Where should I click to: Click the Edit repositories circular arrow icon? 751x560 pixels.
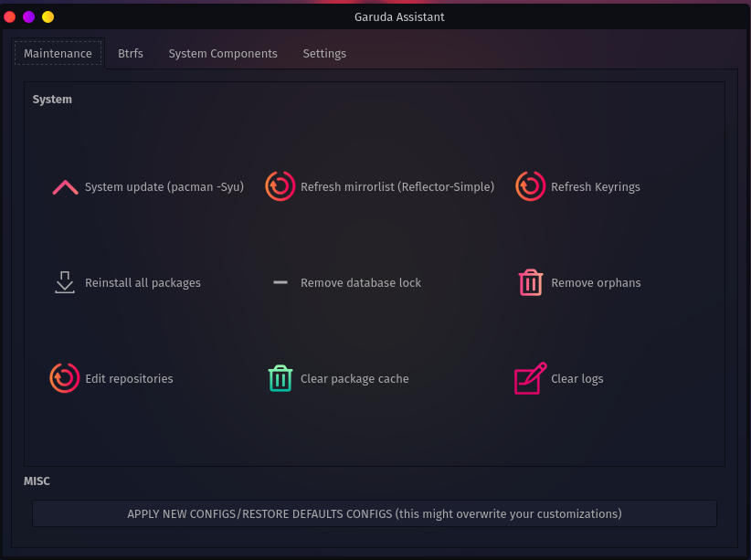click(64, 378)
